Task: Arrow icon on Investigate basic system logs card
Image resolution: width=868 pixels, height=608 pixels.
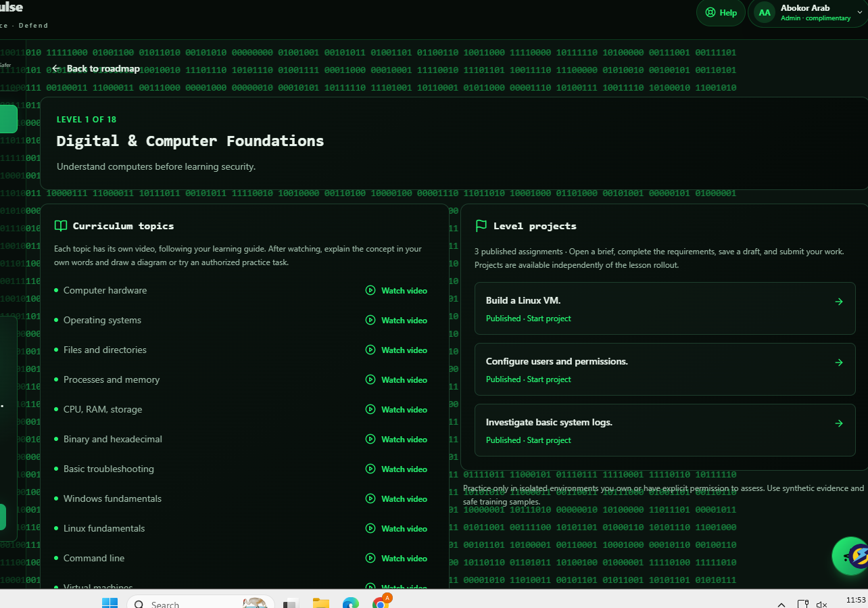Action: point(839,423)
